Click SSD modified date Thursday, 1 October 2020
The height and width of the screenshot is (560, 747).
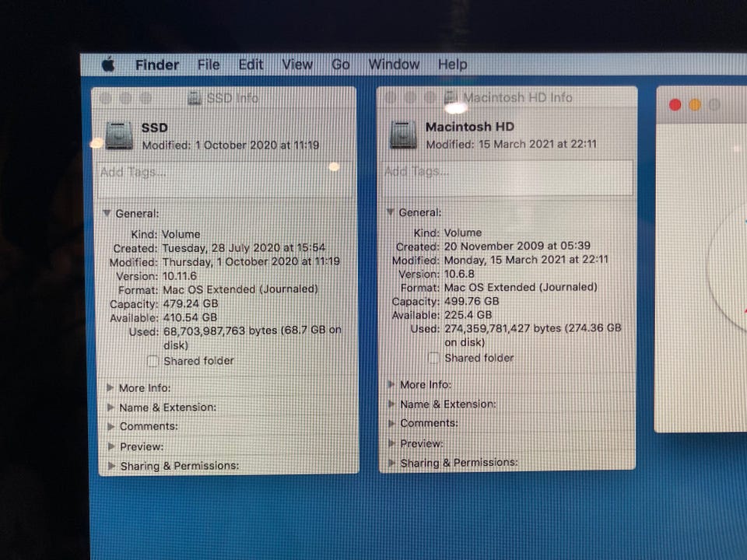click(230, 261)
